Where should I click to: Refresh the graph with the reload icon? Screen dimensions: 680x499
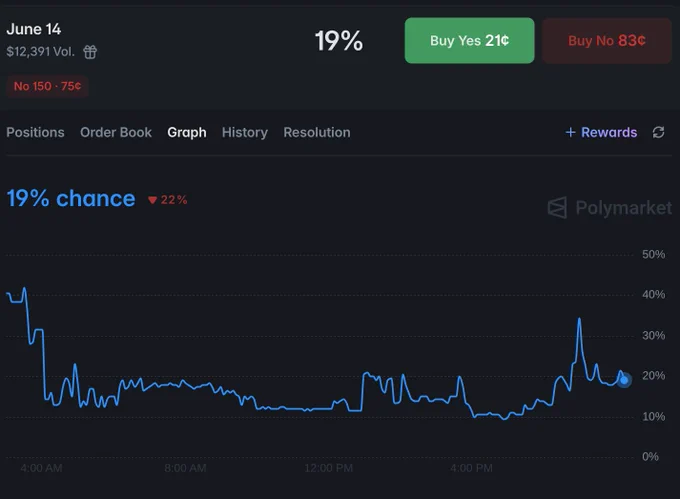tap(658, 132)
